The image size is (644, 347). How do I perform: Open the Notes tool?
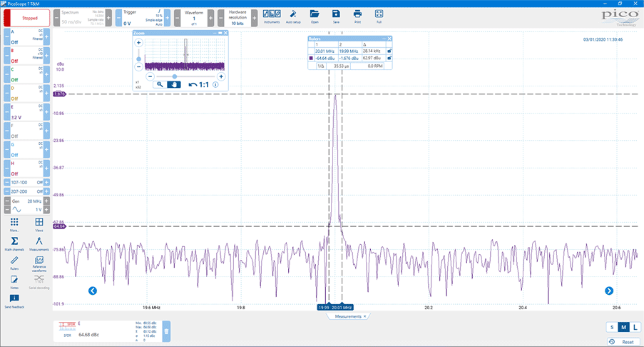tap(14, 281)
